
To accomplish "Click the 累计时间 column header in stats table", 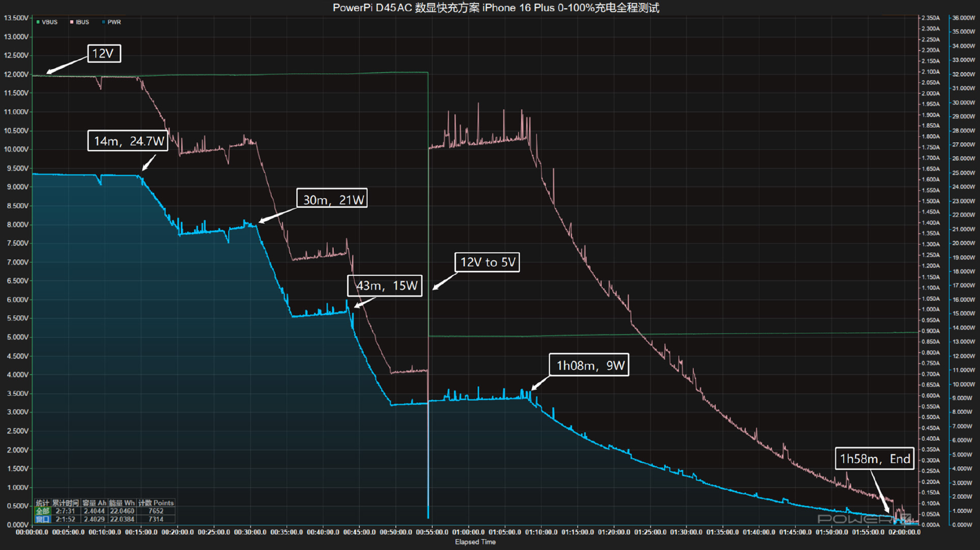I will point(65,503).
